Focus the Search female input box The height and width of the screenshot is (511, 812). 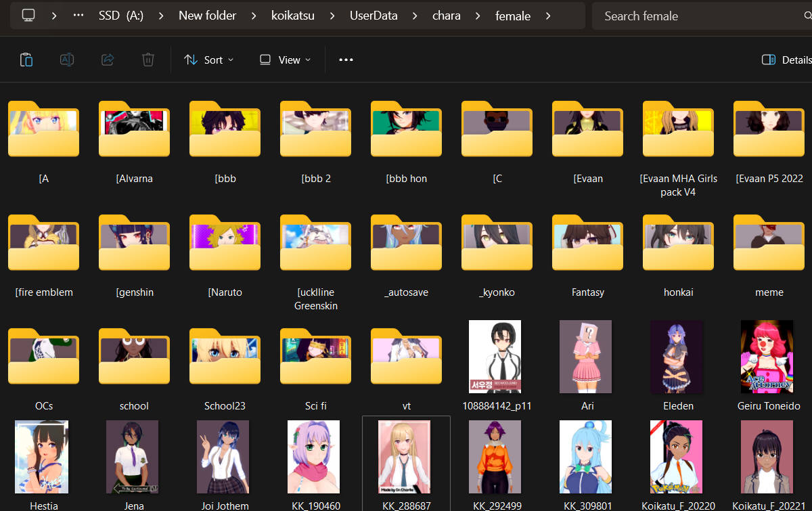pos(702,16)
